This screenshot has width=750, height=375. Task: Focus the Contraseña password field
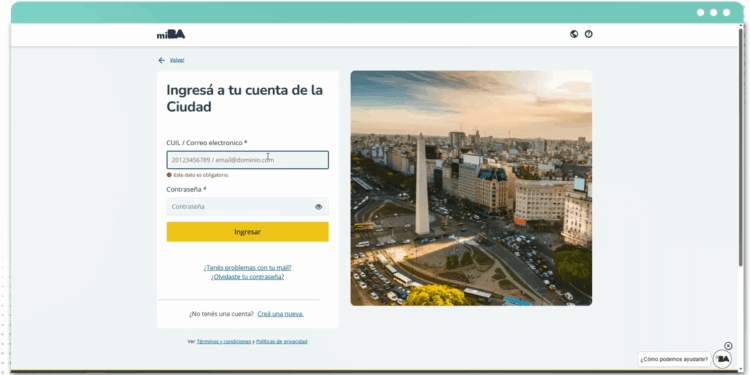tap(247, 207)
